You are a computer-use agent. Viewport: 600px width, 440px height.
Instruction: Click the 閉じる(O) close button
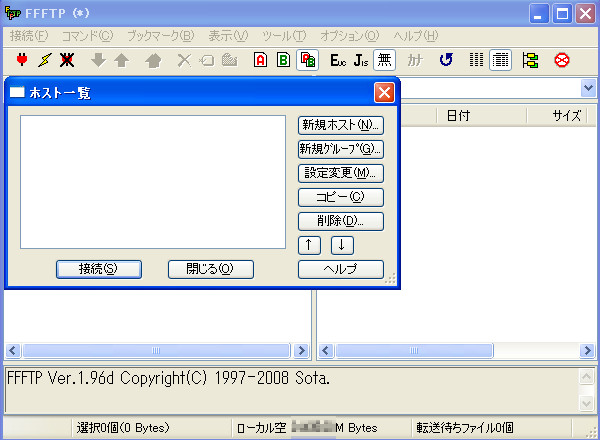[210, 269]
